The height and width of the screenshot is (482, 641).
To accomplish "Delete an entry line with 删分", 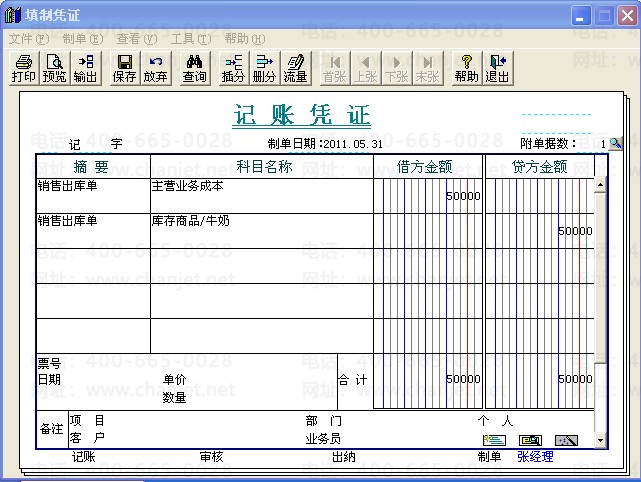I will [x=264, y=68].
